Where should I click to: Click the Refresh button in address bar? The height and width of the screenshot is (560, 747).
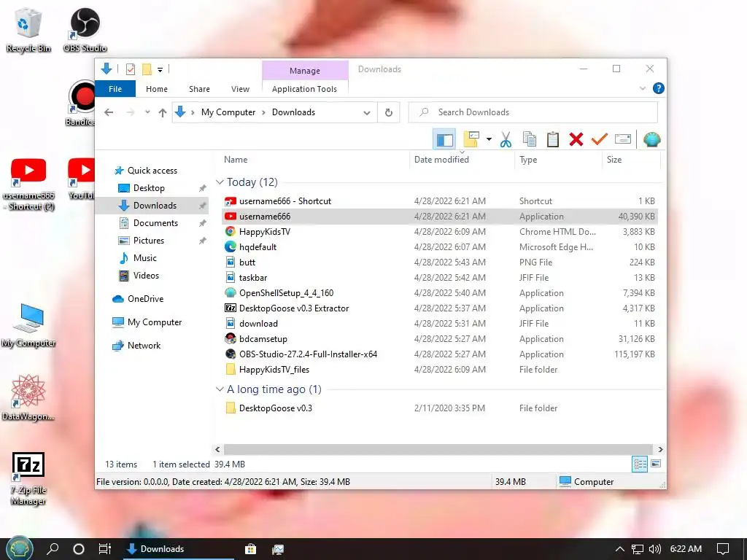pos(389,112)
